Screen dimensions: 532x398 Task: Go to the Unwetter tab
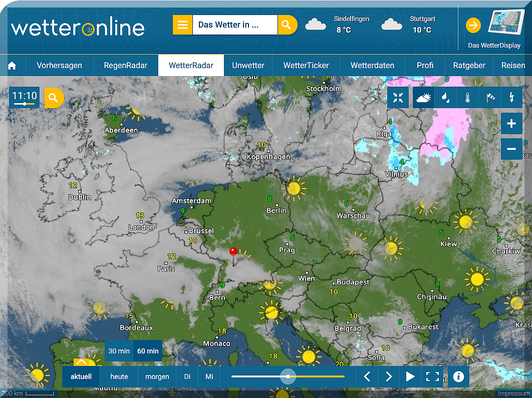click(248, 66)
